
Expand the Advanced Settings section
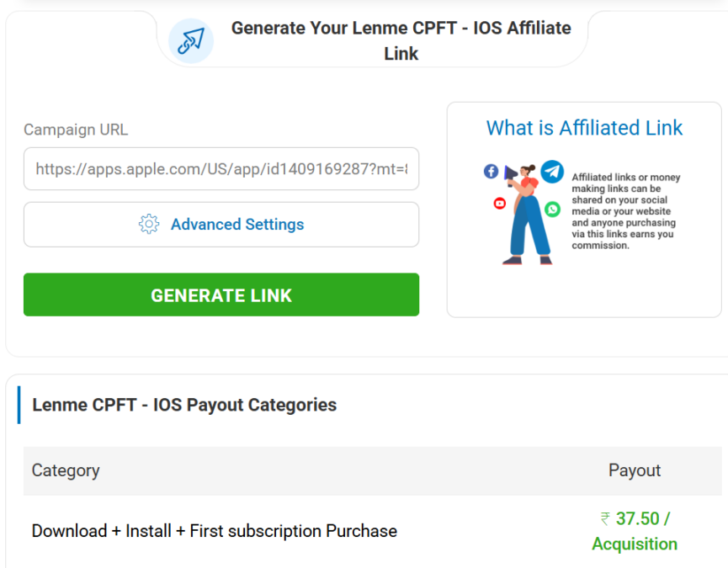click(x=221, y=225)
